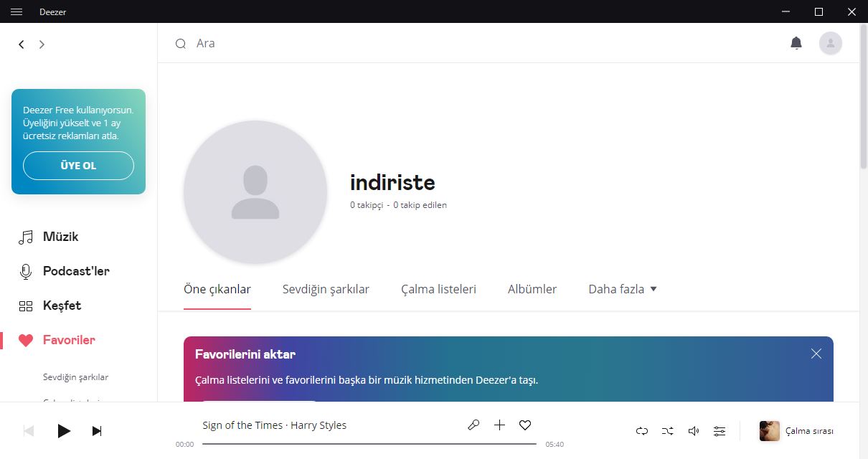Open the 0 takip edilen link
Screen dimensions: 868x459
coord(420,205)
